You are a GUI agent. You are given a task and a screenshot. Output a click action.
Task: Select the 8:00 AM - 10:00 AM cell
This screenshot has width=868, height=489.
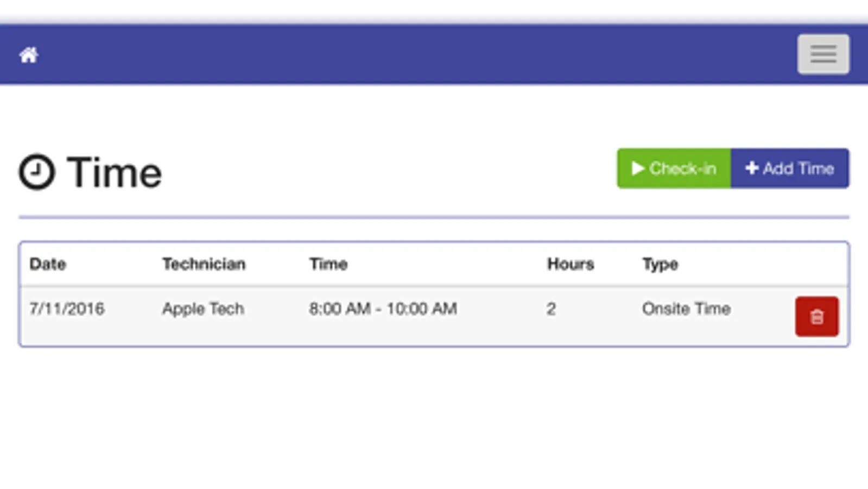tap(383, 309)
